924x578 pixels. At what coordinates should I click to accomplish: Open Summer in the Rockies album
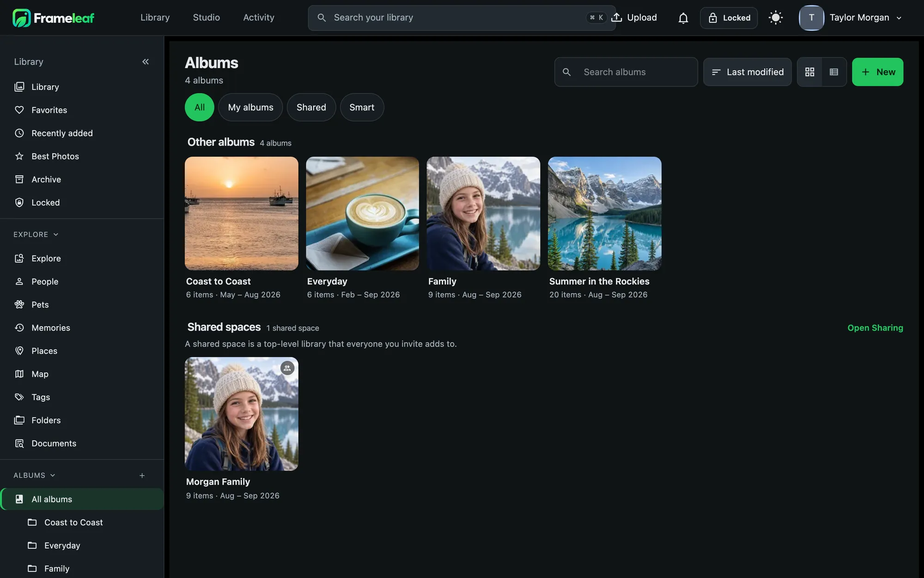click(x=605, y=214)
